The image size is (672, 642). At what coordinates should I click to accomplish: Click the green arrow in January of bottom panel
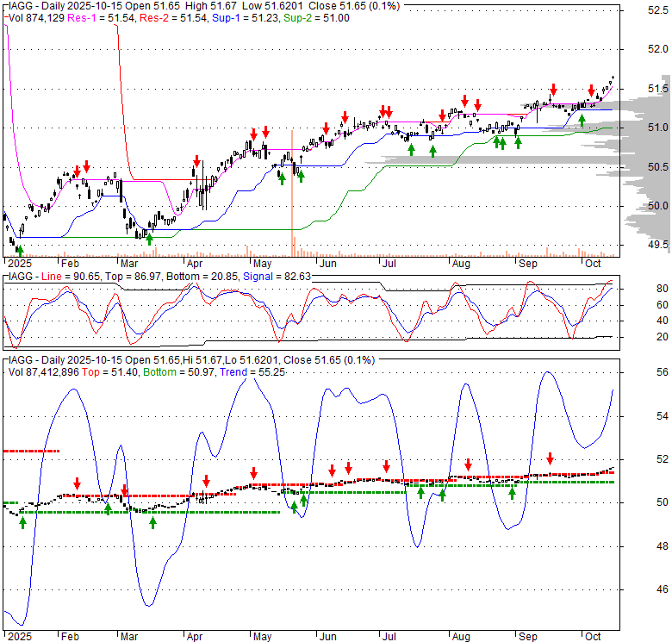tap(22, 521)
